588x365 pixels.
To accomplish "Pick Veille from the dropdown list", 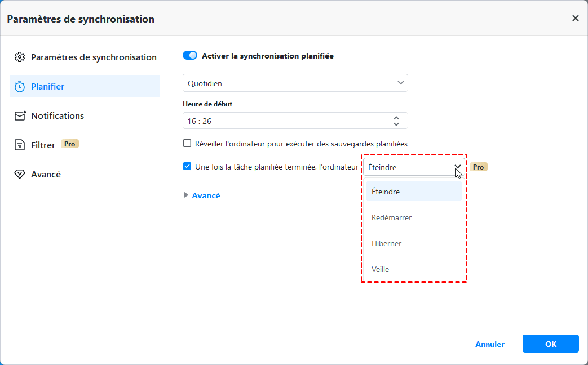I will [381, 269].
